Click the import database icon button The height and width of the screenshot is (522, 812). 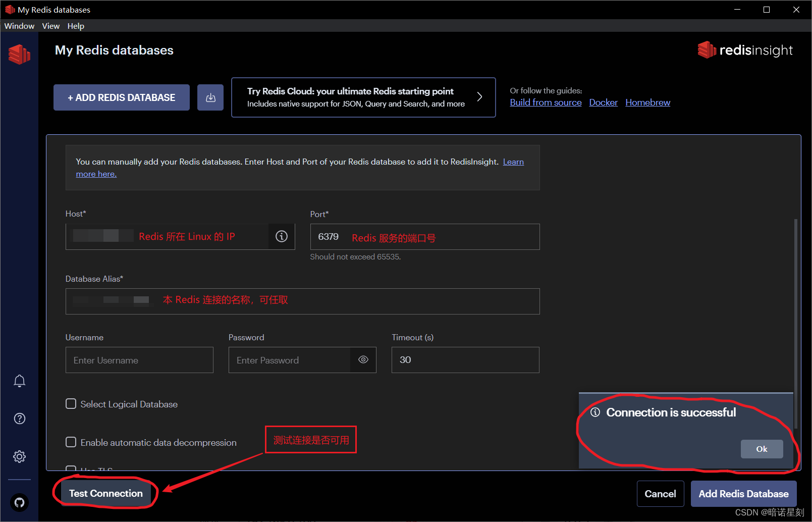[210, 97]
